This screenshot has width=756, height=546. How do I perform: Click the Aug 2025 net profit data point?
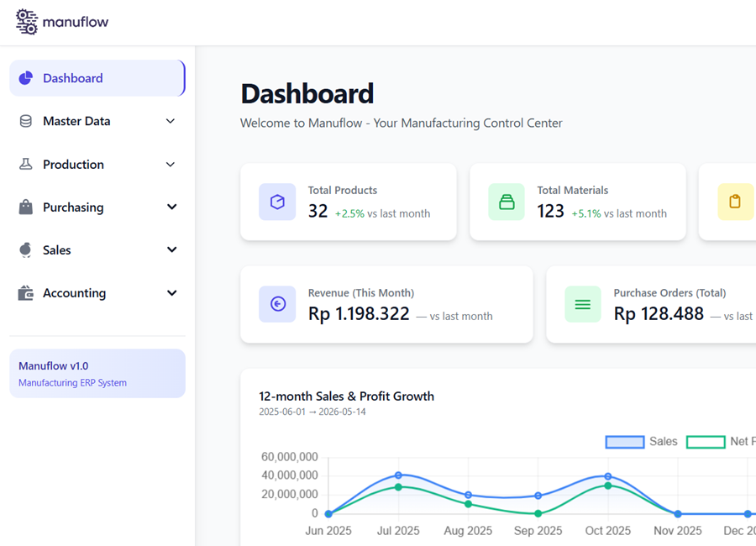(468, 504)
